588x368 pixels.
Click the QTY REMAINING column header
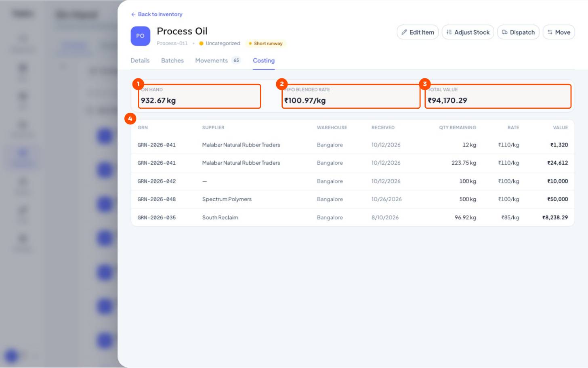(458, 128)
